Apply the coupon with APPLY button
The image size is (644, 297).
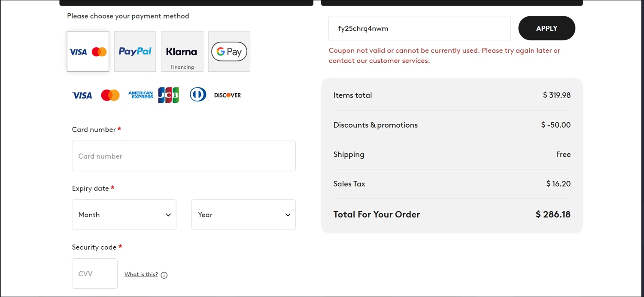coord(547,28)
